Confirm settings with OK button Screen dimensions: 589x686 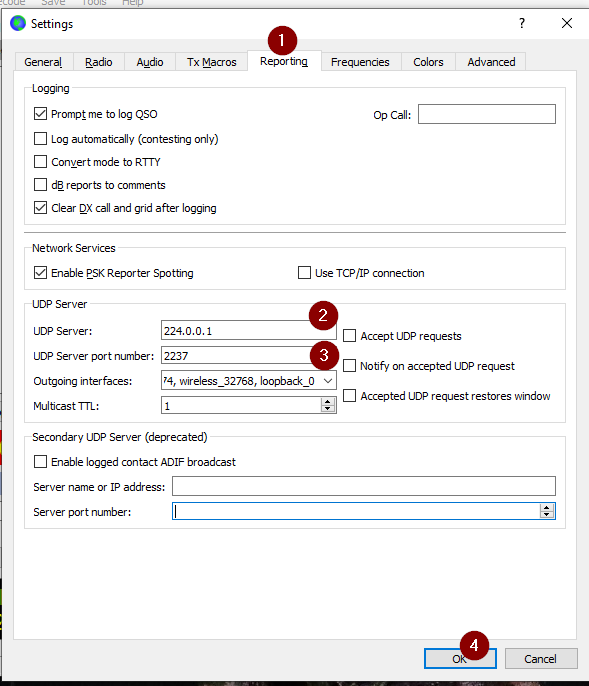coord(460,658)
